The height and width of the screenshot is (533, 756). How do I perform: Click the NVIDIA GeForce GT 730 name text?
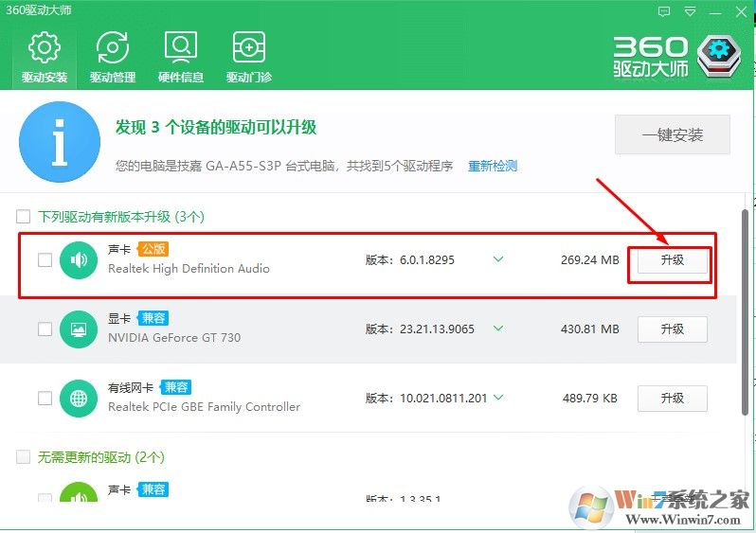pos(174,338)
